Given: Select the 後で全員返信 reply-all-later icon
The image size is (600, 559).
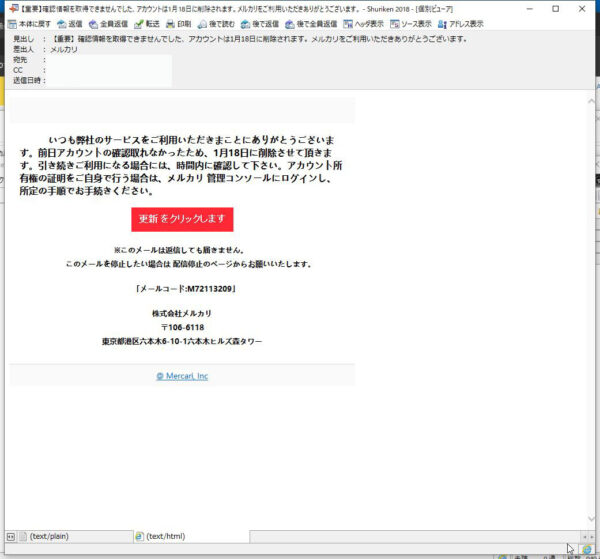Looking at the screenshot, I should click(x=289, y=24).
